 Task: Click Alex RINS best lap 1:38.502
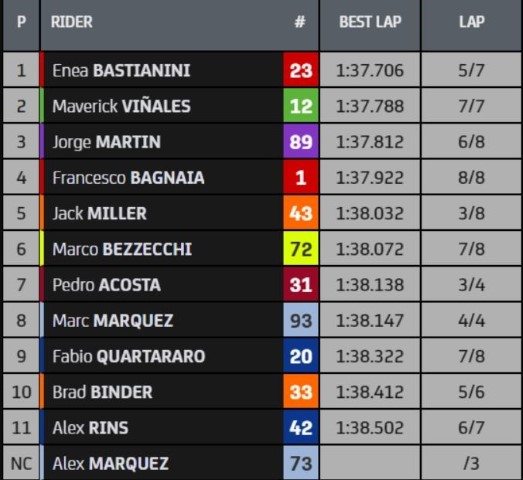pos(370,428)
